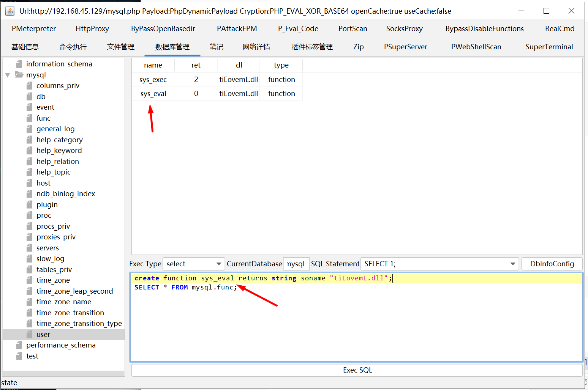Click the plugin table file icon
588x390 pixels.
[x=30, y=204]
